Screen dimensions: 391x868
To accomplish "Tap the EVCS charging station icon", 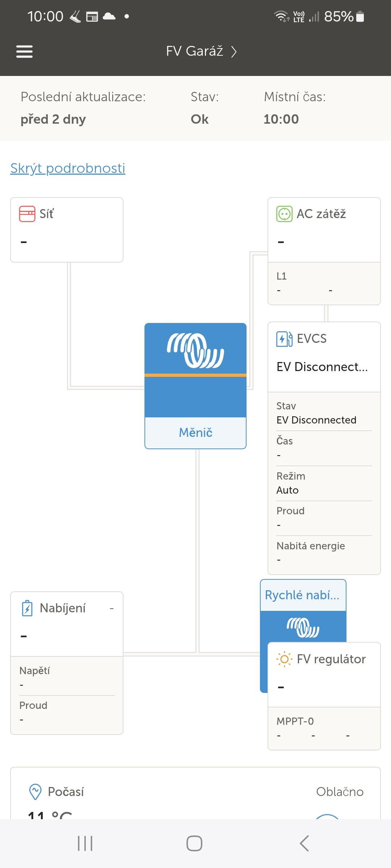I will pyautogui.click(x=284, y=339).
